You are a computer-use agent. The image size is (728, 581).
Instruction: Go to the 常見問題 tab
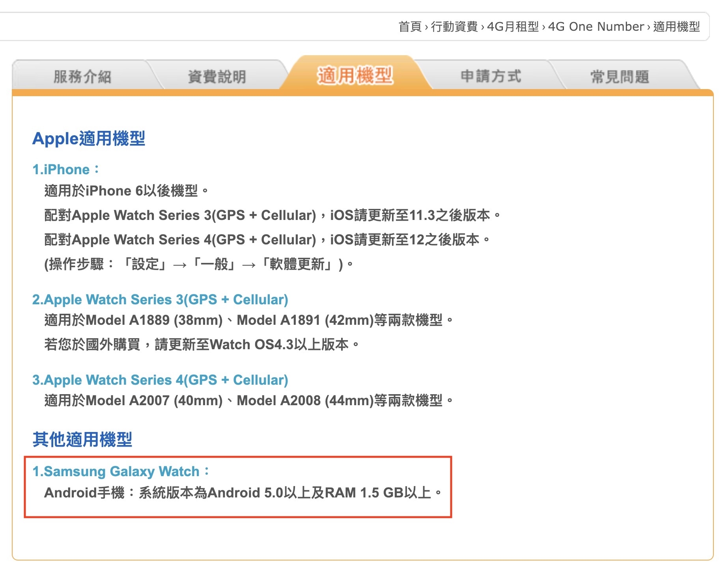tap(620, 76)
